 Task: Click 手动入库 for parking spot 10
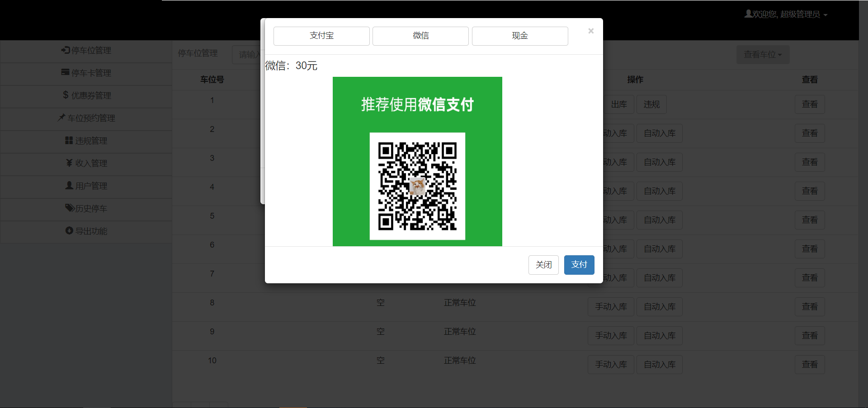coord(611,365)
